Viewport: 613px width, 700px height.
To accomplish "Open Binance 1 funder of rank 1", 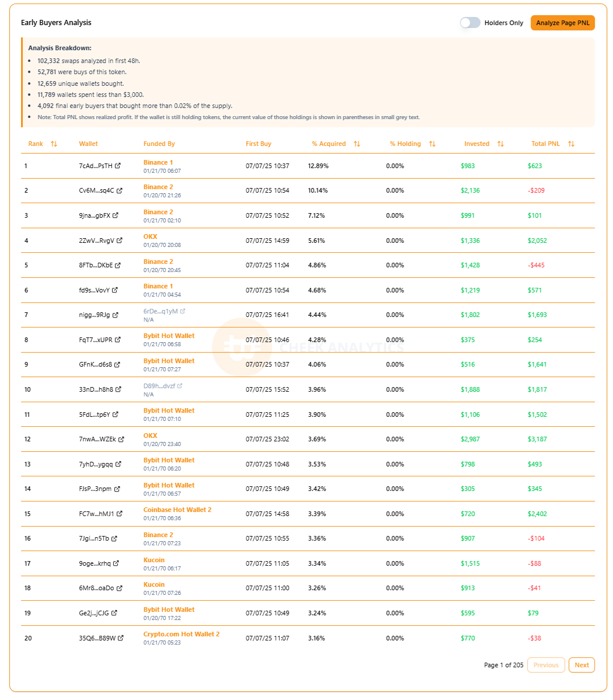I will [x=158, y=162].
